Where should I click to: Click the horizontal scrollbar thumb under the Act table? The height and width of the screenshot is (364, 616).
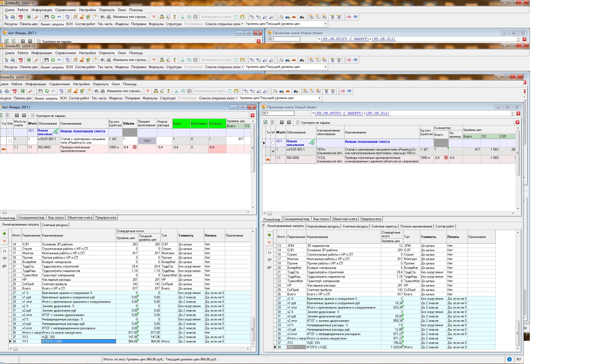tap(4, 212)
